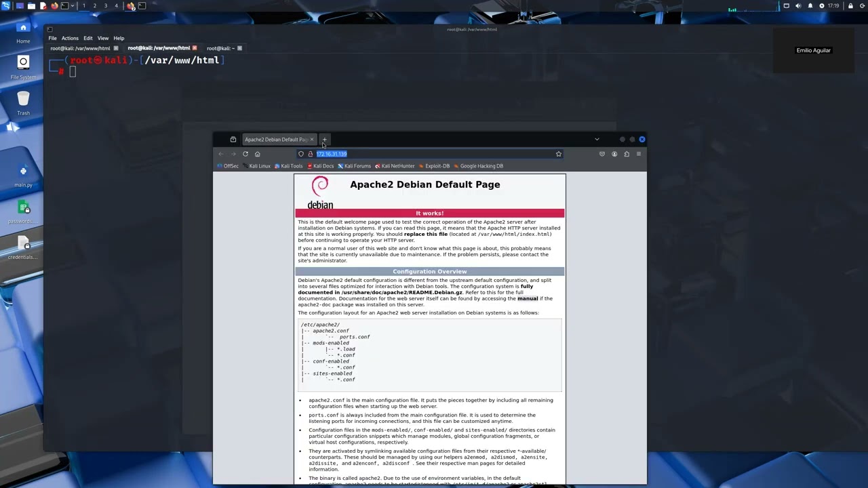Close the active /var/www/html terminal tab
Viewport: 868px width, 488px height.
pyautogui.click(x=195, y=48)
